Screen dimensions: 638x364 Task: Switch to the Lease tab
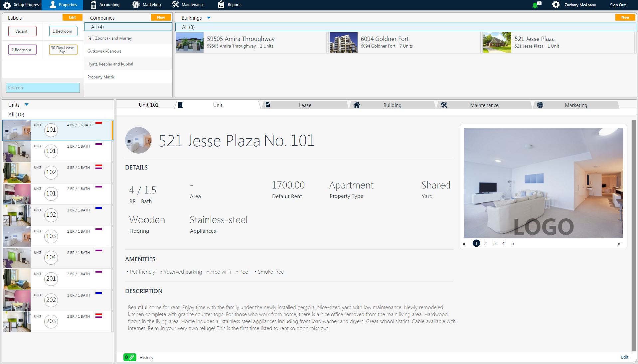(305, 105)
